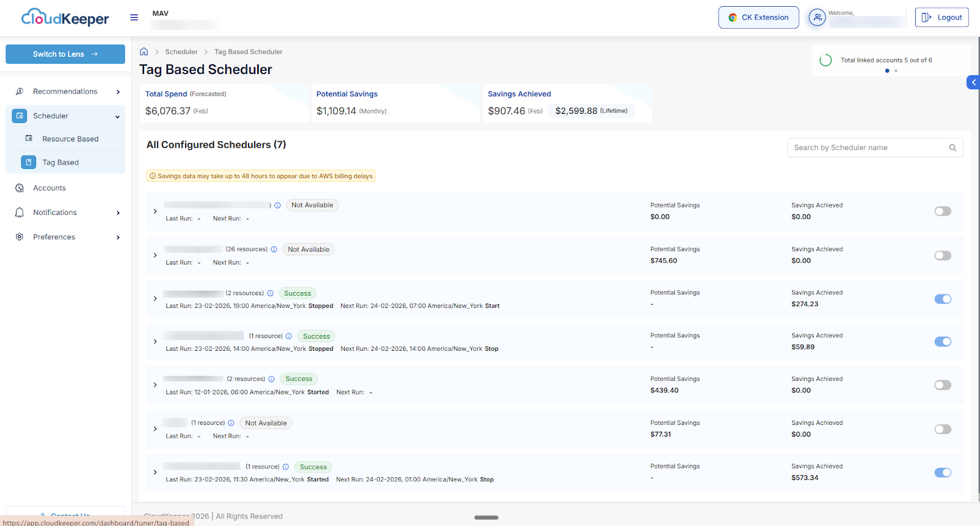The width and height of the screenshot is (980, 526).
Task: Focus the Search by Scheduler name field
Action: pyautogui.click(x=867, y=148)
